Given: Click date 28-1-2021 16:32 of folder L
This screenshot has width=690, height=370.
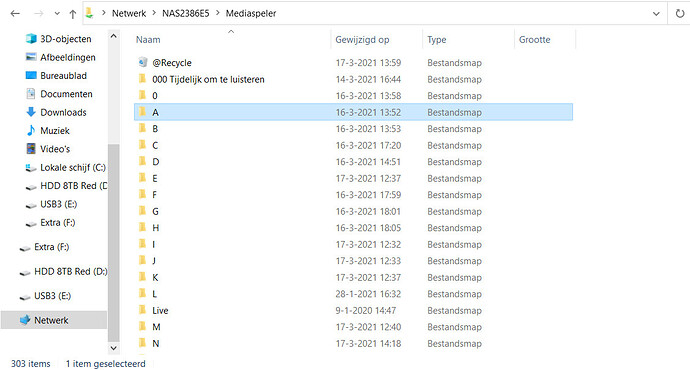Looking at the screenshot, I should [x=368, y=294].
